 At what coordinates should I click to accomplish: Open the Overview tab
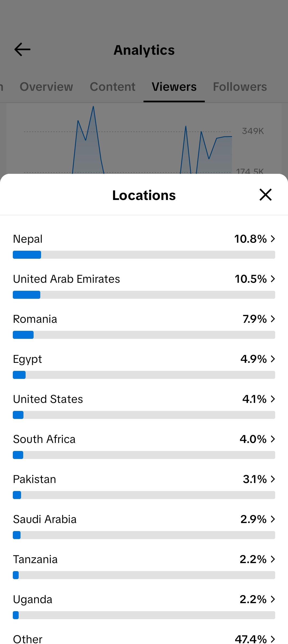pyautogui.click(x=46, y=87)
